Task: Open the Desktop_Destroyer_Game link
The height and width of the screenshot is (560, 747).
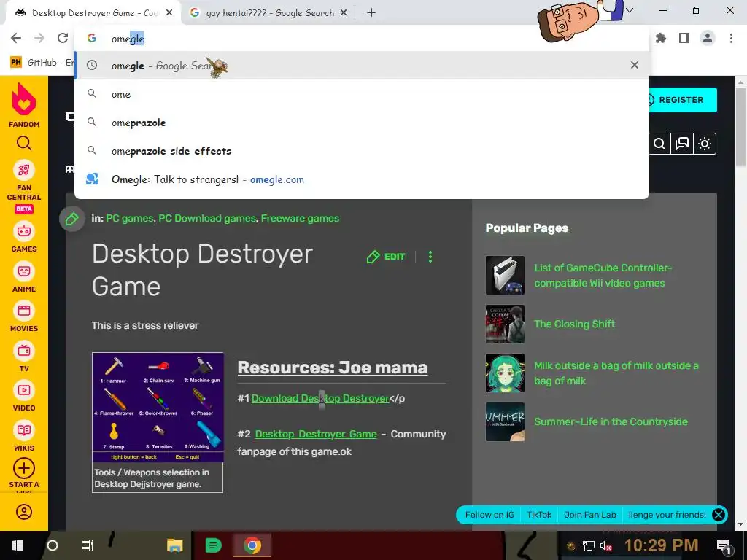Action: 316,435
